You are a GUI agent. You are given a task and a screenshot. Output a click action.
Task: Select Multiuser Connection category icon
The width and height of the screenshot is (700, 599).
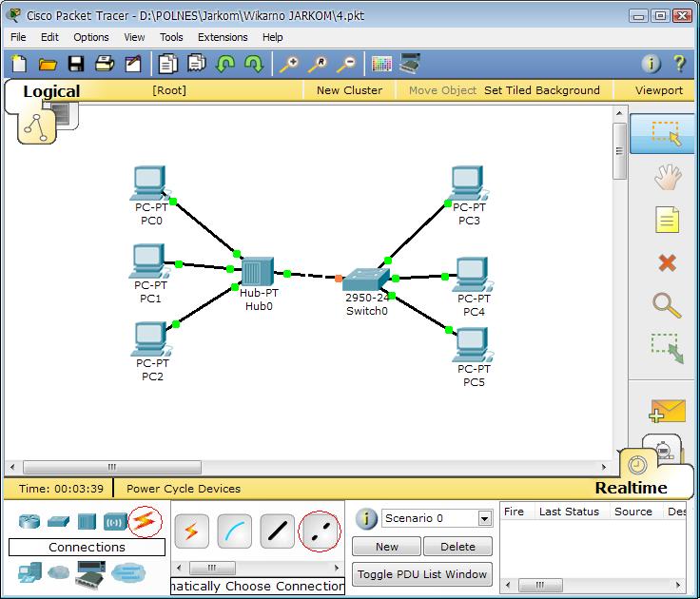click(x=128, y=572)
